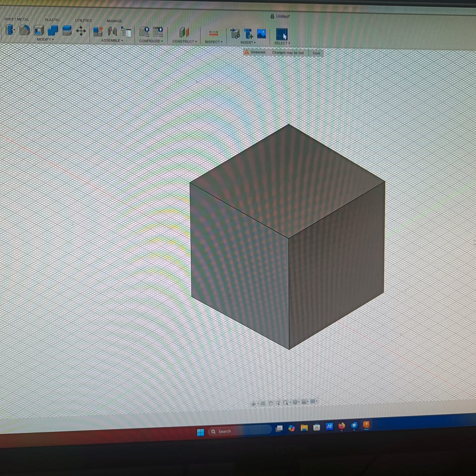Click the Insert Derive icon
Screen dimensions: 476x476
(x=235, y=33)
